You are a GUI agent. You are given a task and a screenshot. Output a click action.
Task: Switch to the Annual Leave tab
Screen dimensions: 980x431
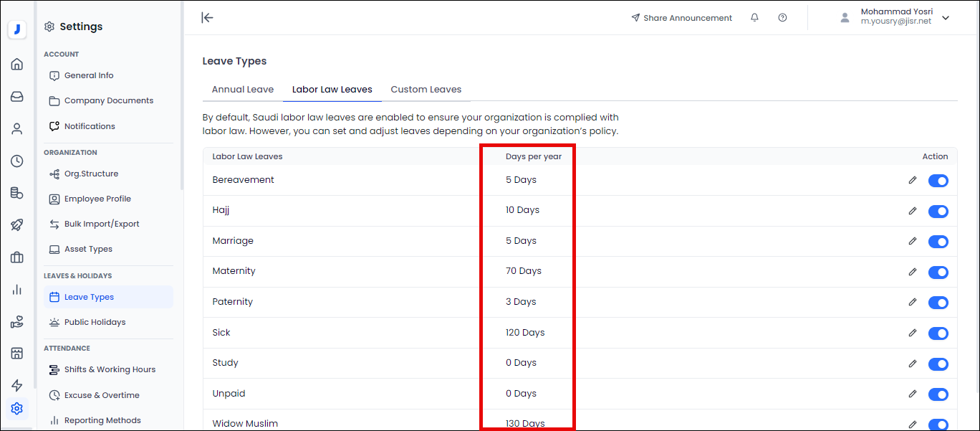click(x=243, y=90)
